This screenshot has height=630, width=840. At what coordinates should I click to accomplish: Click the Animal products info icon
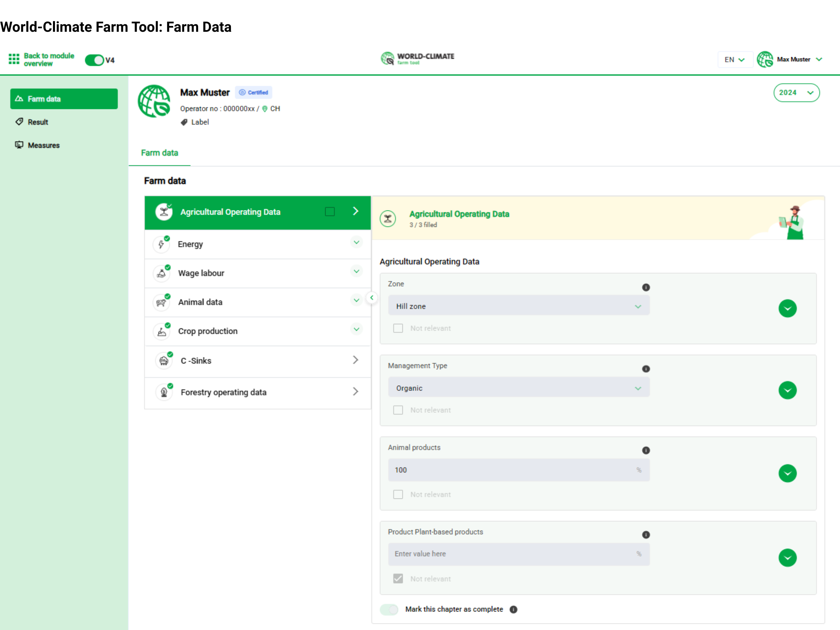[x=646, y=450]
